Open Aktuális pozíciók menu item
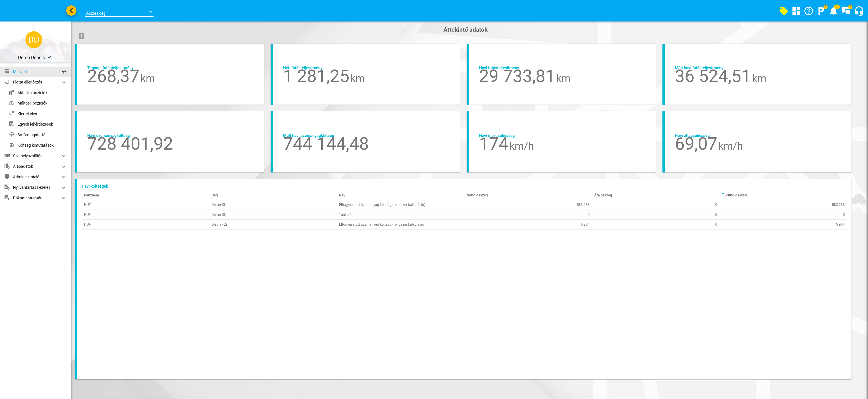The image size is (868, 399). tap(32, 93)
